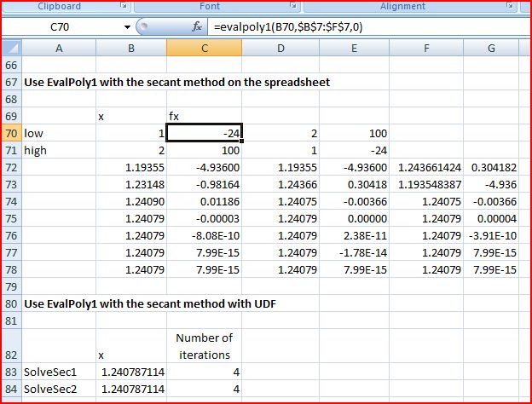Click cell C74 showing 0.01186
The height and width of the screenshot is (404, 532).
tap(205, 201)
